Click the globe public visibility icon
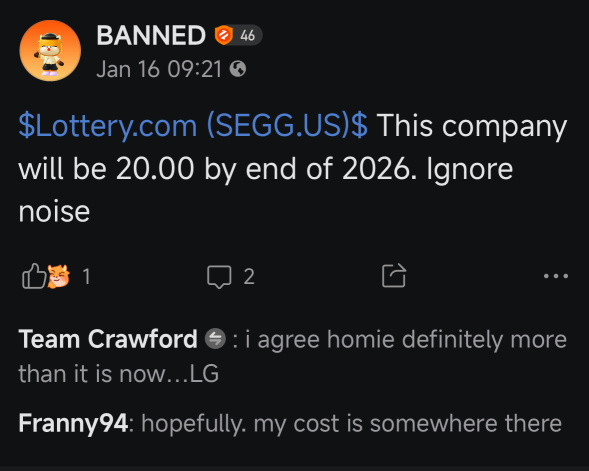Screen dimensions: 589x471 pyautogui.click(x=238, y=69)
